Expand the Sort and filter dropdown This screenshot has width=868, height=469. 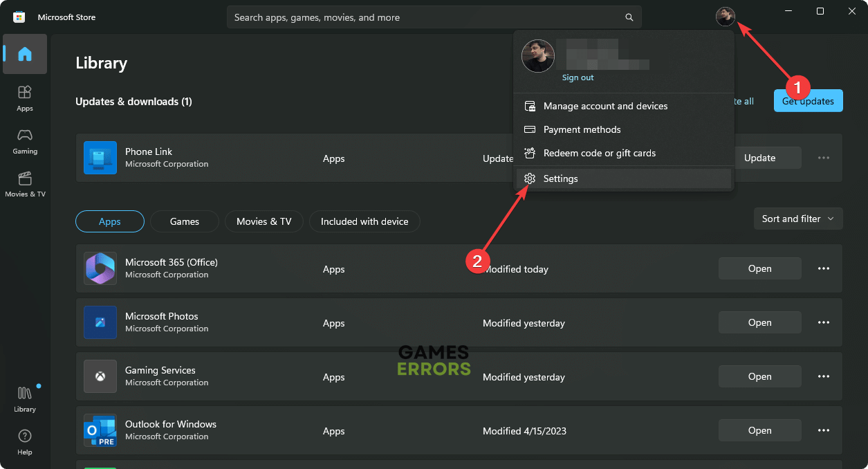pyautogui.click(x=798, y=219)
